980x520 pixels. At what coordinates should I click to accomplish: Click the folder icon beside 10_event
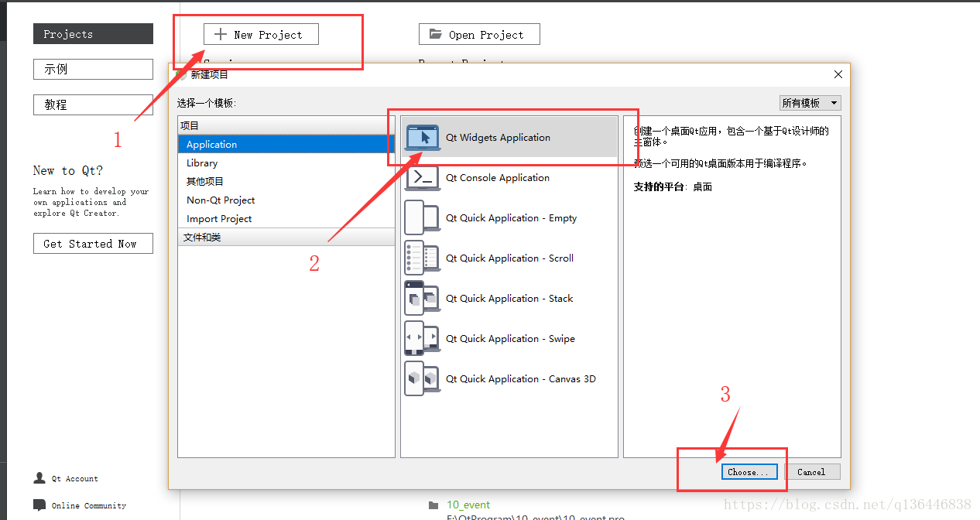[433, 505]
